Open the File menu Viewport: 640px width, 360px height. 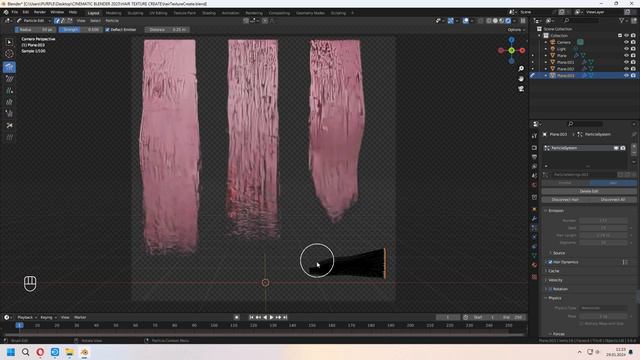pyautogui.click(x=15, y=12)
